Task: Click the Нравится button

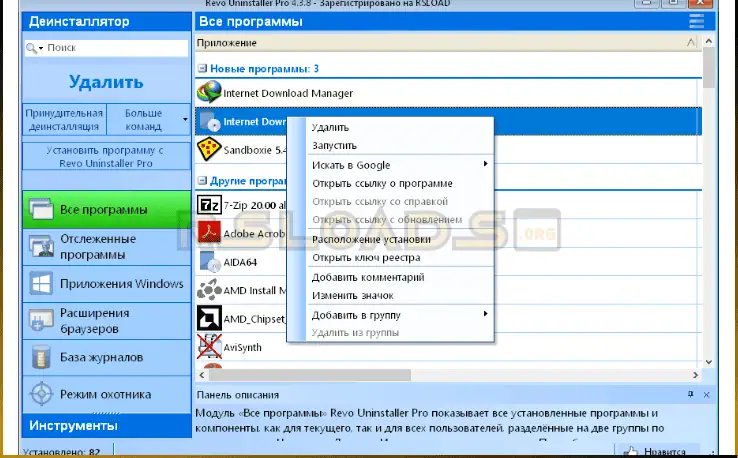Action: click(658, 451)
